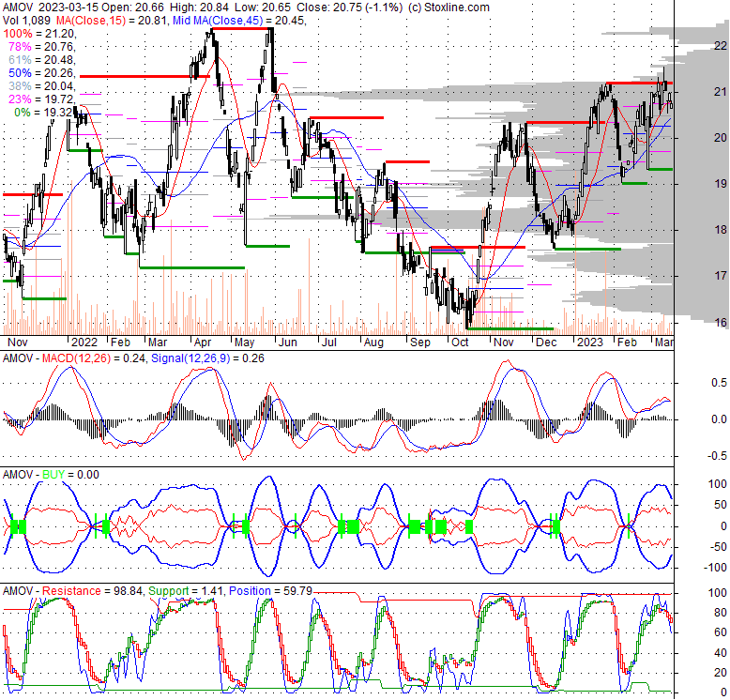This screenshot has height=700, width=730.
Task: Click 'Support = 1.41' legend text
Action: click(187, 591)
